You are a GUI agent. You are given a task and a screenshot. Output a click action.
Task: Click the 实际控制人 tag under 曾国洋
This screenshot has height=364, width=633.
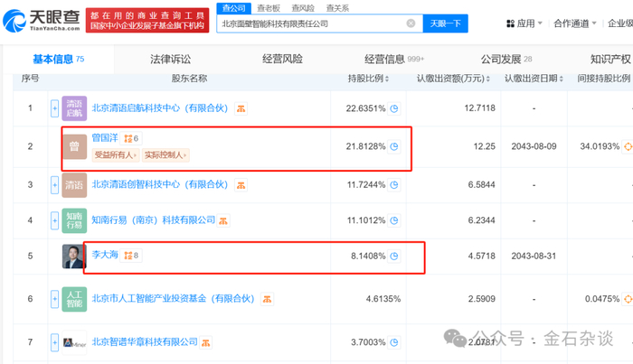pyautogui.click(x=165, y=154)
